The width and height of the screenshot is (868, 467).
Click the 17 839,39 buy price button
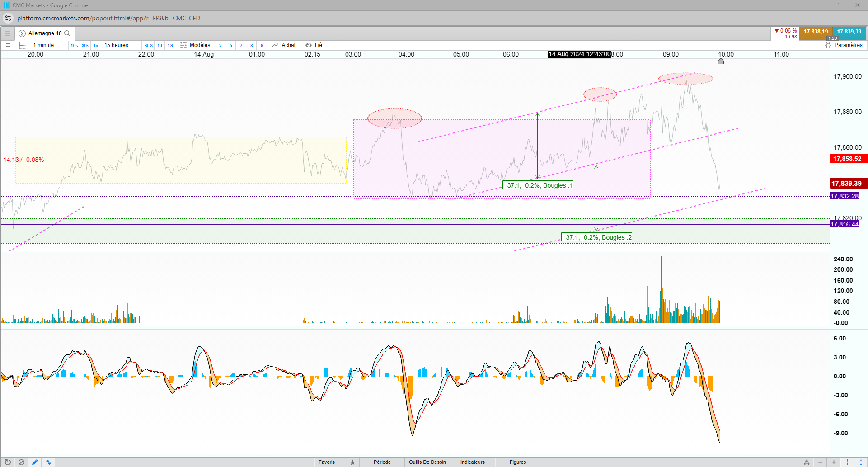[849, 32]
